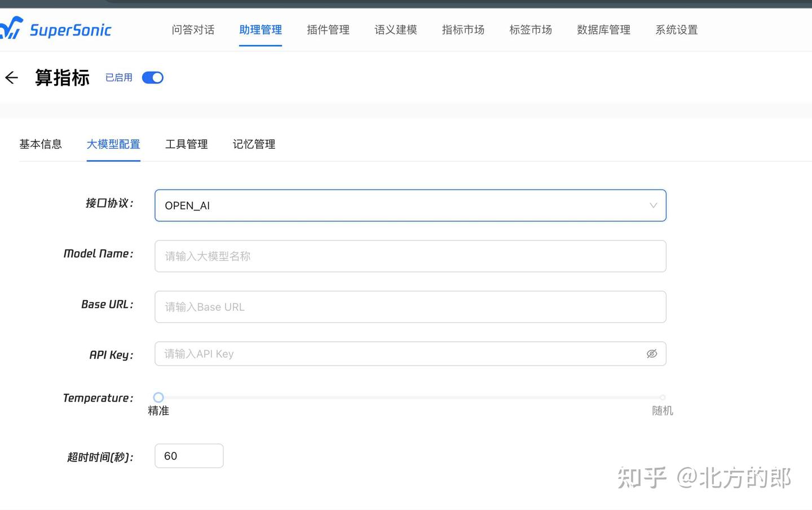This screenshot has width=812, height=510.
Task: Go to 指标市场 in the top menu
Action: pos(463,30)
